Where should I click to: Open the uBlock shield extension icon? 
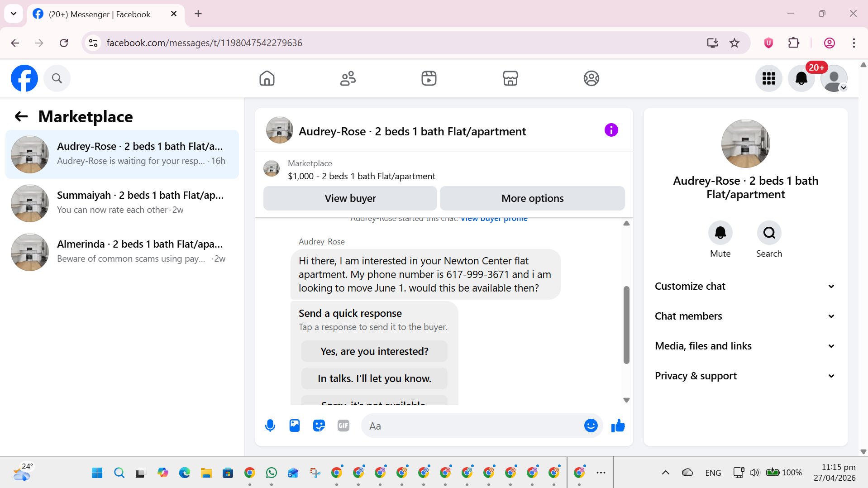768,43
